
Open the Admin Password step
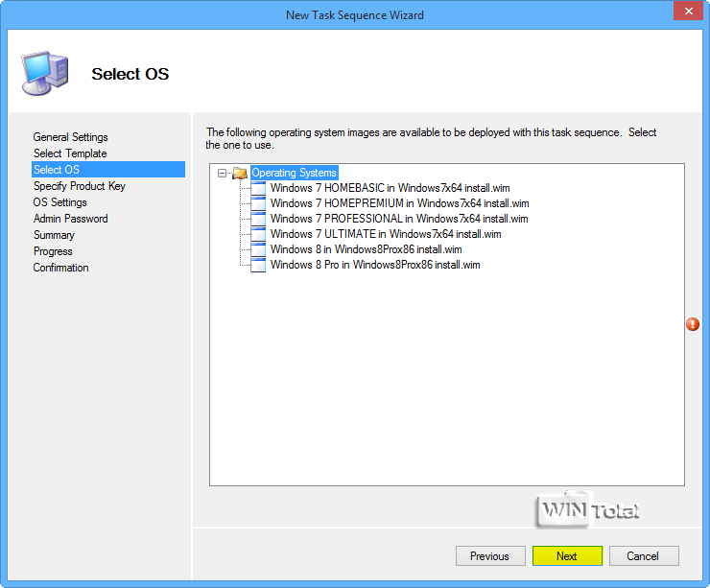(70, 219)
